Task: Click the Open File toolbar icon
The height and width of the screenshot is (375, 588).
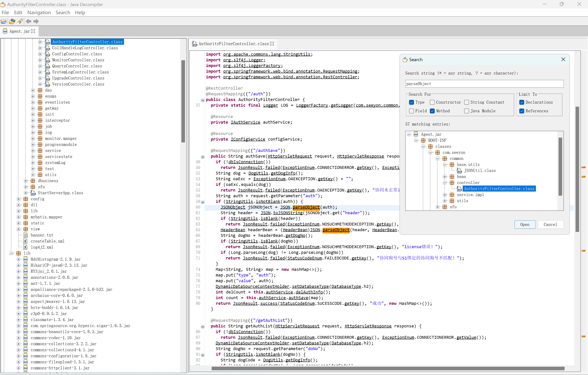Action: (x=4, y=22)
